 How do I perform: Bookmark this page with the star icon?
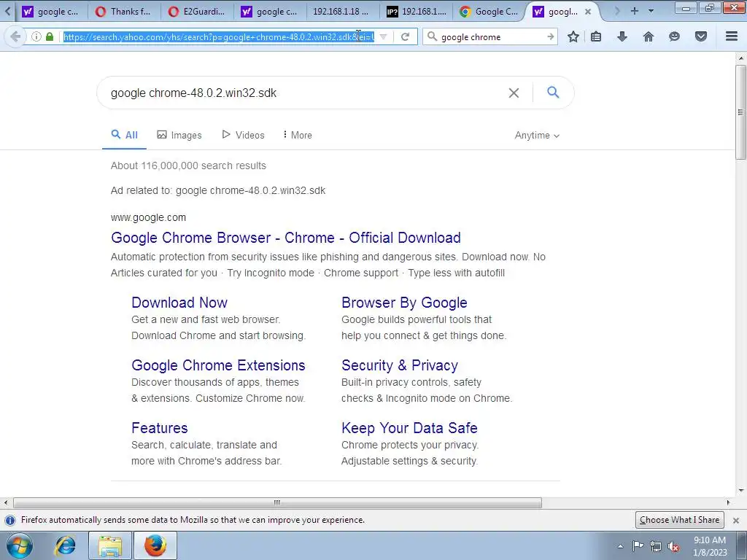(573, 36)
